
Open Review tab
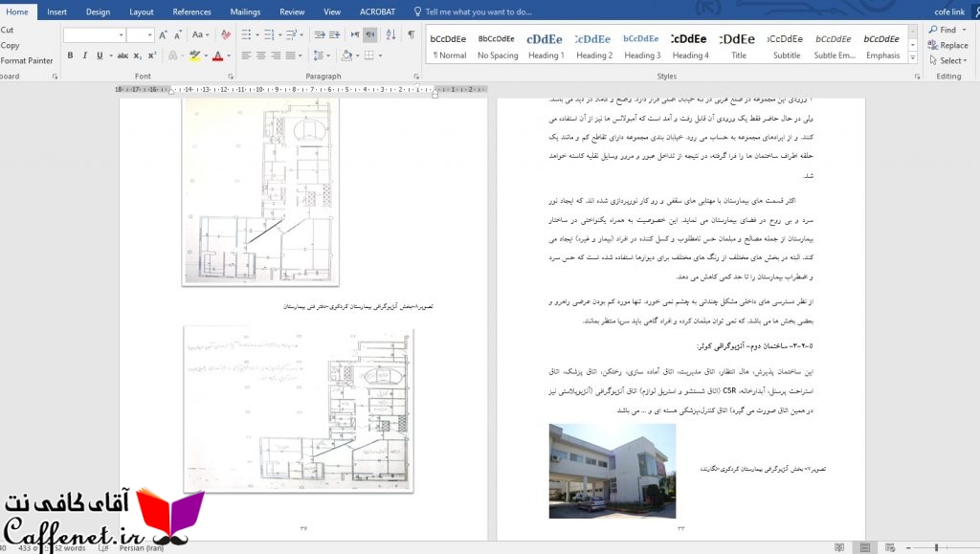click(292, 11)
